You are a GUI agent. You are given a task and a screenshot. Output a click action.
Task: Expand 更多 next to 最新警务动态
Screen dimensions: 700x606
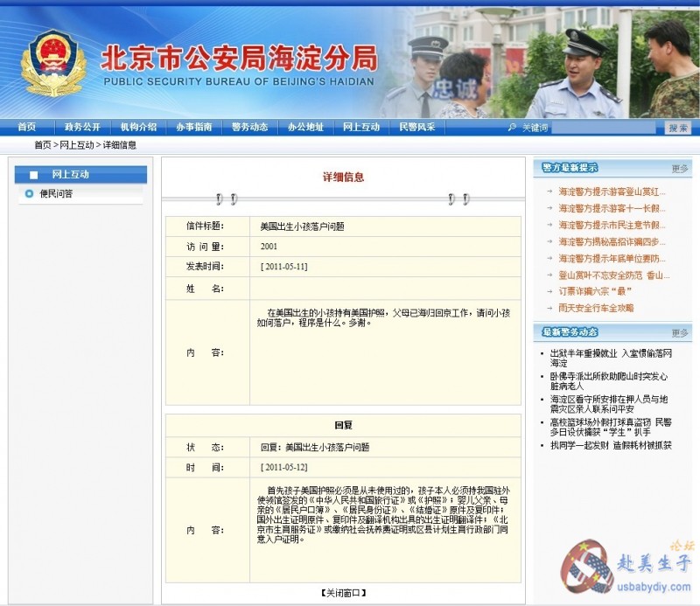[679, 332]
